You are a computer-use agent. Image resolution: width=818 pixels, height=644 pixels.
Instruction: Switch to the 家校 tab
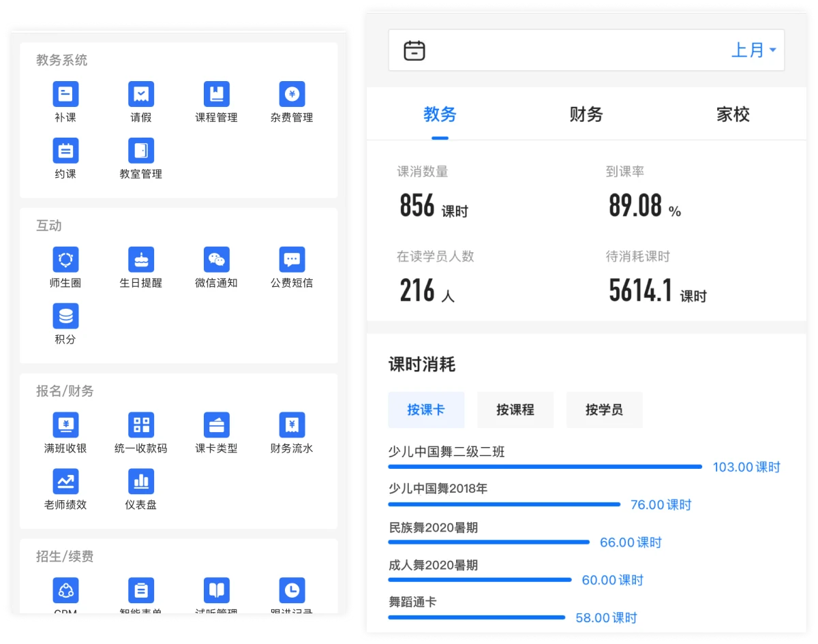click(x=733, y=114)
